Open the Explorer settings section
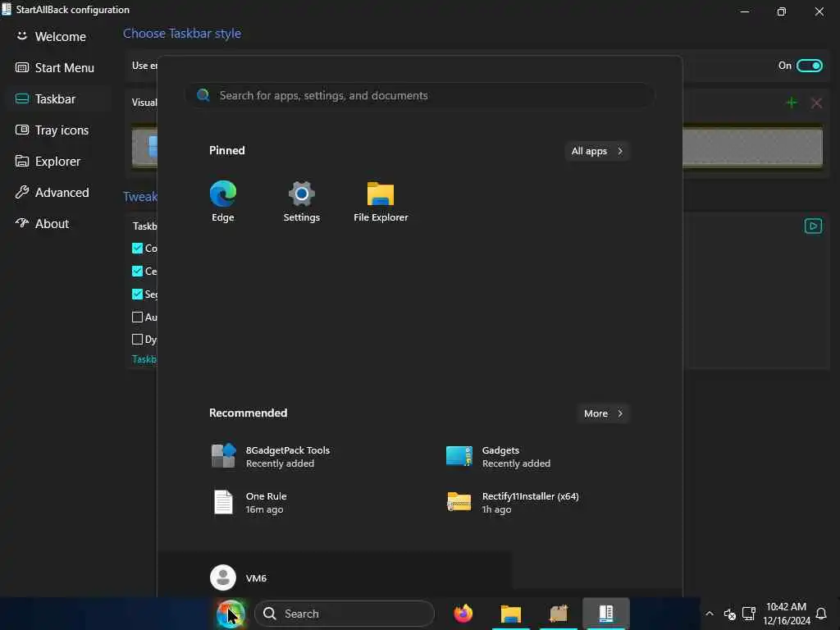 [x=48, y=161]
